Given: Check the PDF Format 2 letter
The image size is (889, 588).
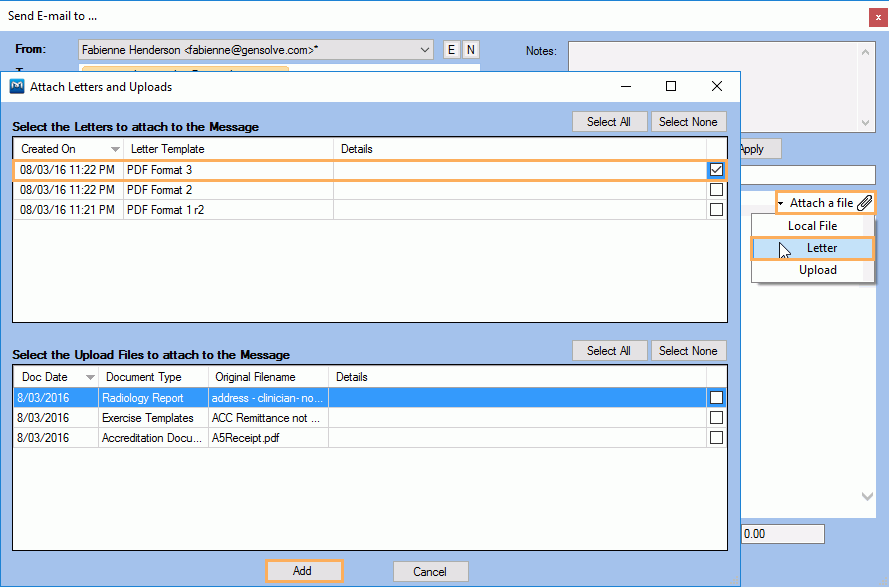Looking at the screenshot, I should [x=716, y=189].
